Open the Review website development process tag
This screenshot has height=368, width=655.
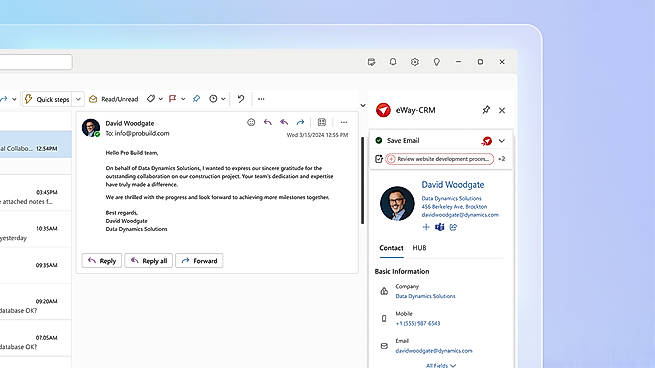click(439, 159)
